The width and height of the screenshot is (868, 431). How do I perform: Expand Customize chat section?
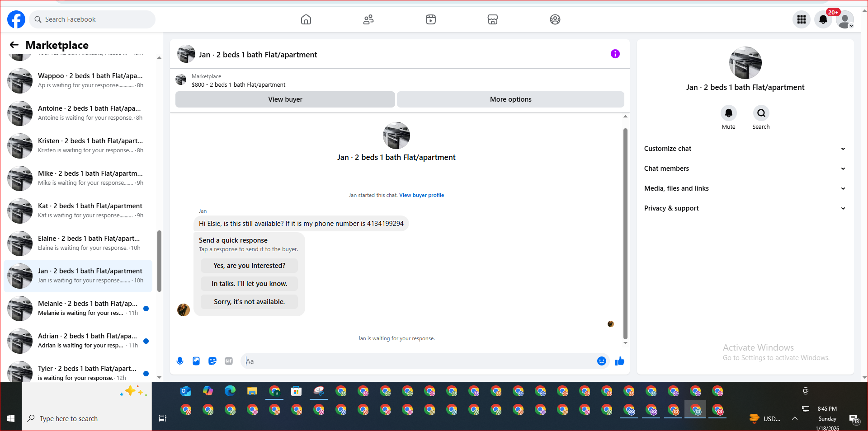tap(745, 149)
